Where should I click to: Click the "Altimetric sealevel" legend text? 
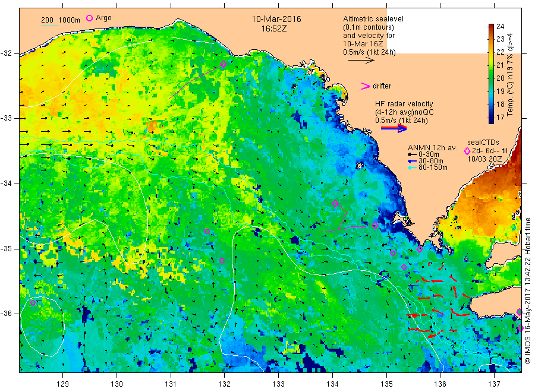(x=373, y=19)
